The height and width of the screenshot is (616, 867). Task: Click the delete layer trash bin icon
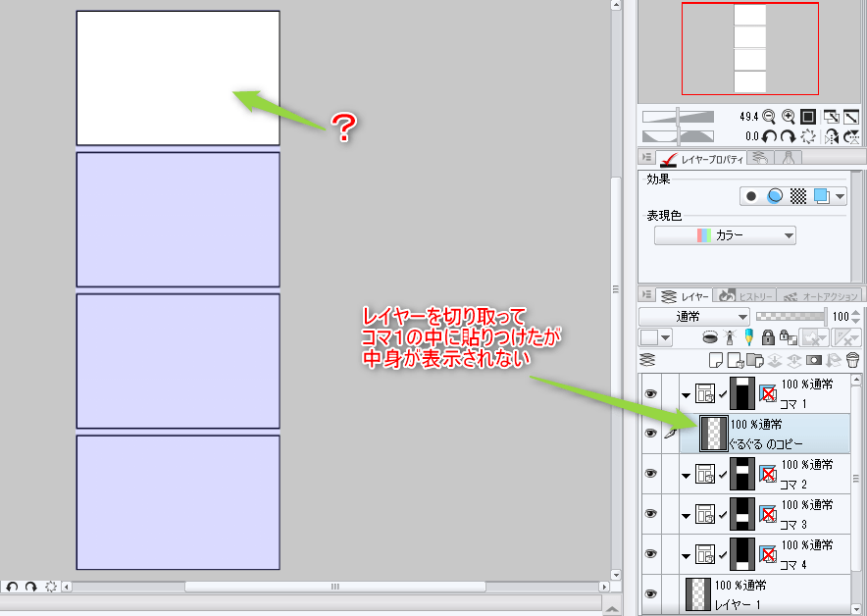click(852, 361)
